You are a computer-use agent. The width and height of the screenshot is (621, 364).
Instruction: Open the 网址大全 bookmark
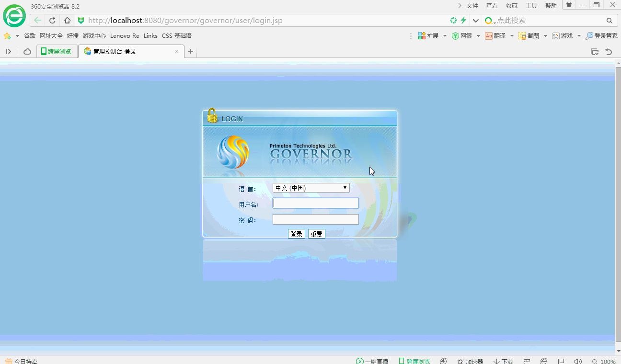(51, 36)
